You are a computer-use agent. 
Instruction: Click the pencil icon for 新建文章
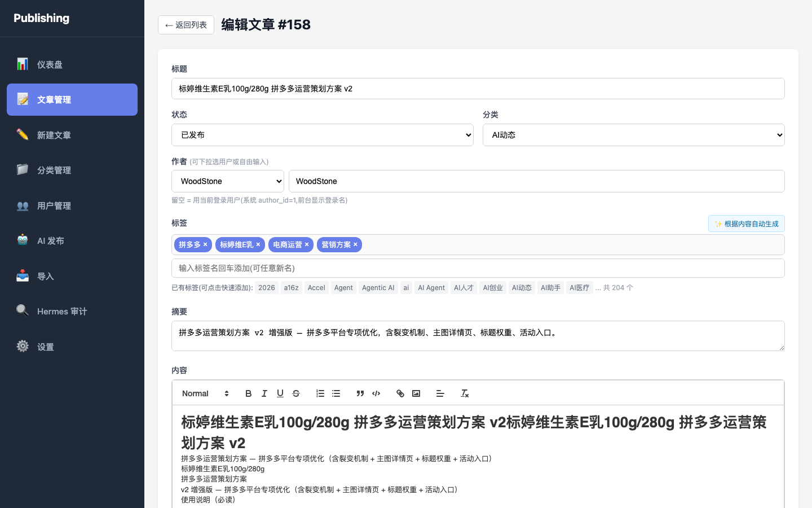[x=23, y=135]
